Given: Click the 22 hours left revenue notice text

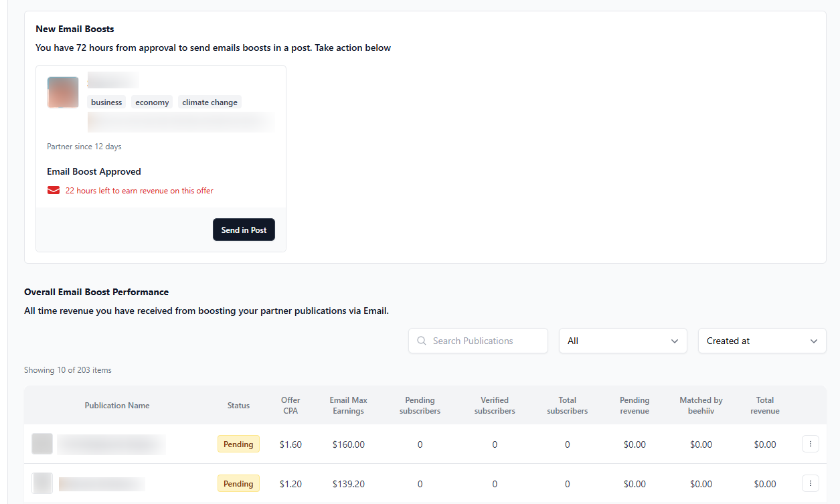Looking at the screenshot, I should [x=139, y=191].
